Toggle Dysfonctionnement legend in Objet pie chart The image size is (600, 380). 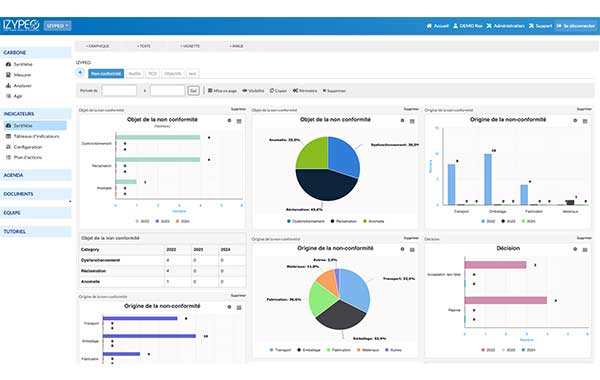(305, 221)
